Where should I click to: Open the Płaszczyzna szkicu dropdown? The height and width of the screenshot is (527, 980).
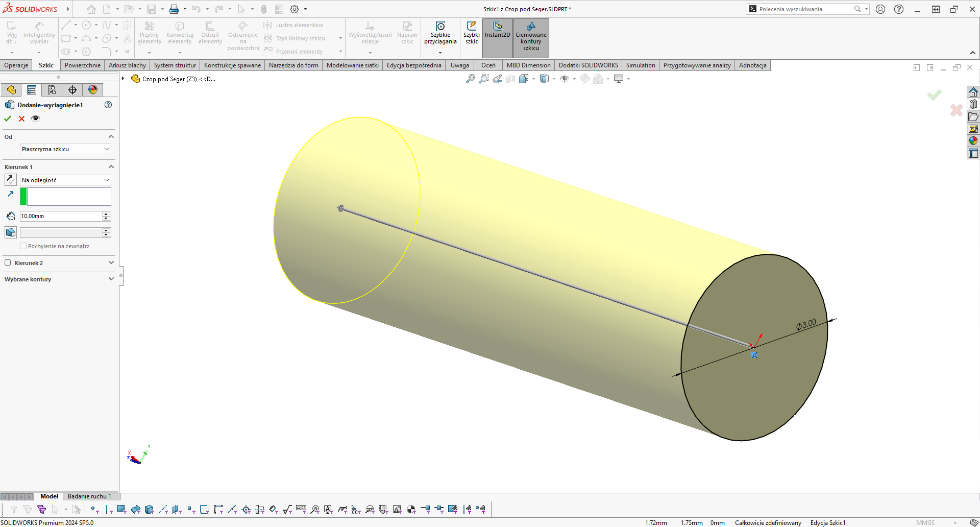click(65, 149)
